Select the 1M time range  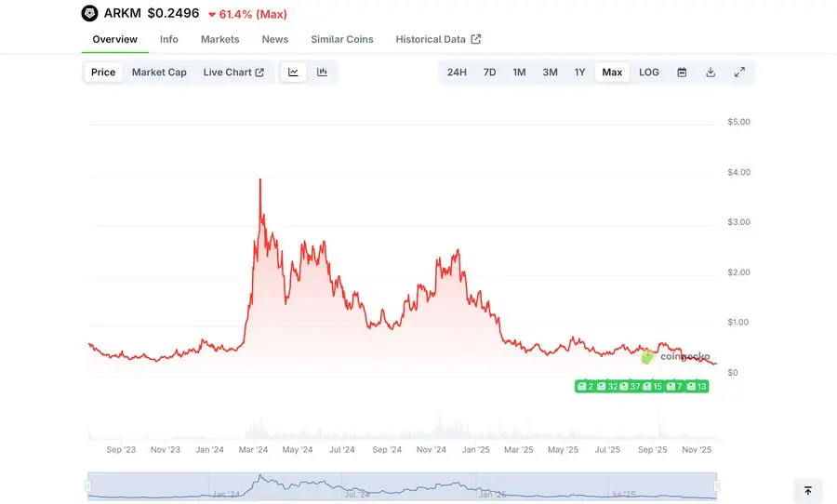[519, 73]
